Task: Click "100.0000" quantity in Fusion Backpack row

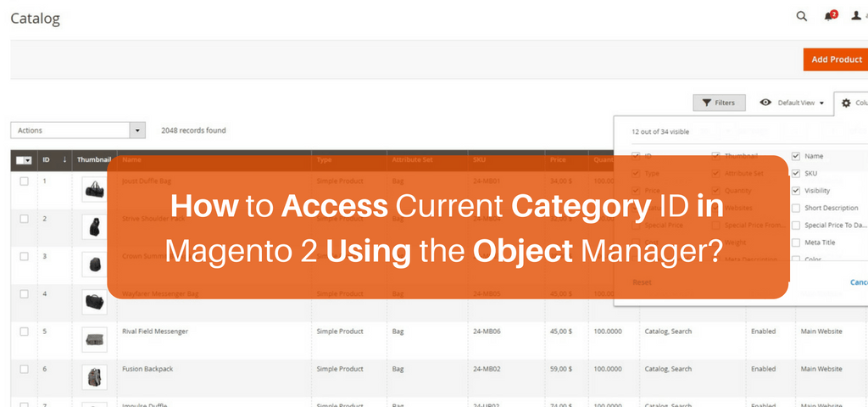Action: tap(608, 369)
